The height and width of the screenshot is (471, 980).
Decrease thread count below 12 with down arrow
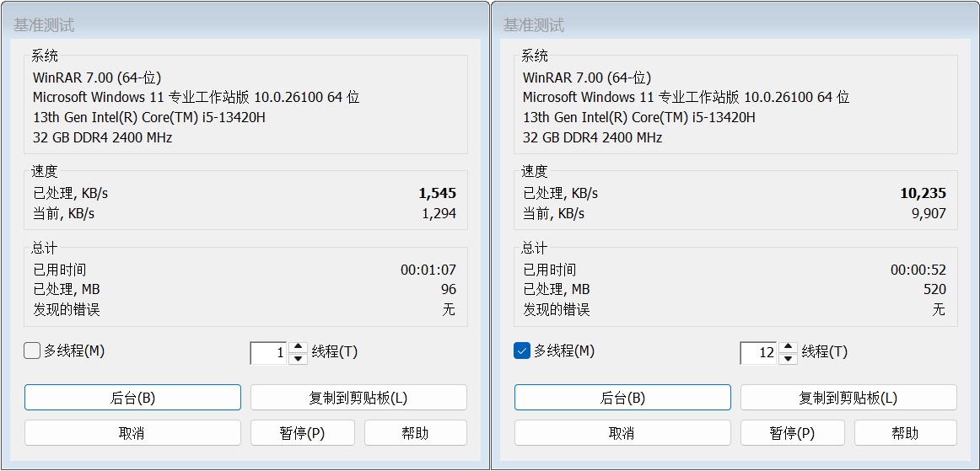788,358
